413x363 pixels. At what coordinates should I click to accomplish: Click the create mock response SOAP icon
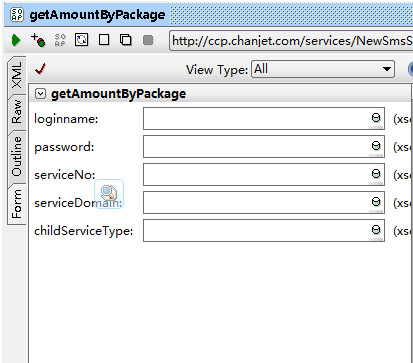click(60, 40)
